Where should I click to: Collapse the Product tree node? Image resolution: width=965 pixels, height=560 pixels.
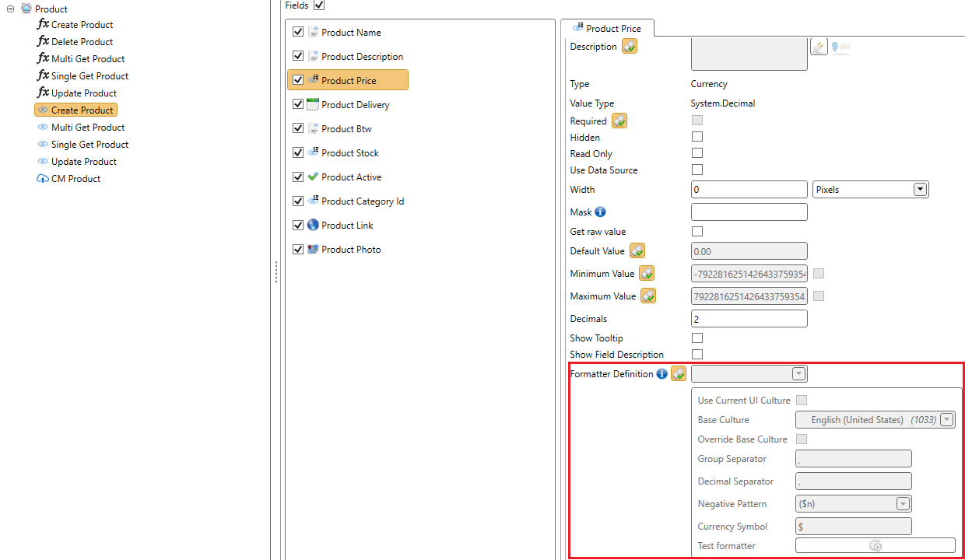[x=10, y=9]
